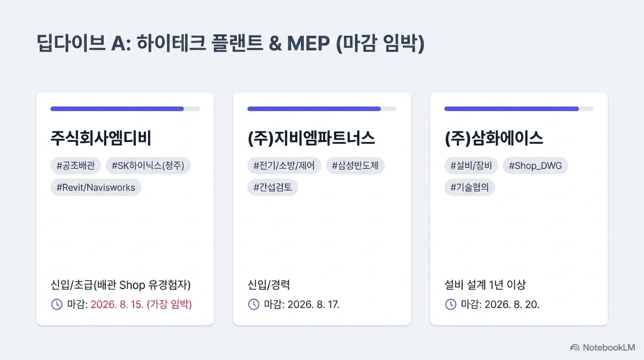Click the red 2026. 8. 15. (가장 임박) deadline text
644x360 pixels.
coord(141,304)
